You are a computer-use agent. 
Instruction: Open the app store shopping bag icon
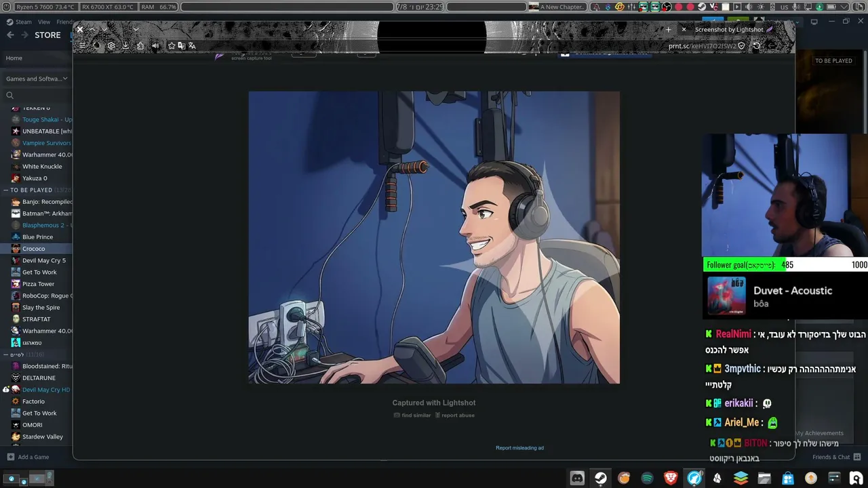(x=787, y=478)
